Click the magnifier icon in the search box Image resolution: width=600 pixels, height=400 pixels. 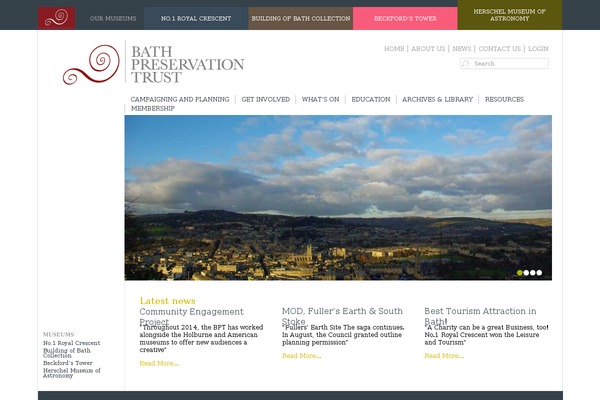[465, 64]
